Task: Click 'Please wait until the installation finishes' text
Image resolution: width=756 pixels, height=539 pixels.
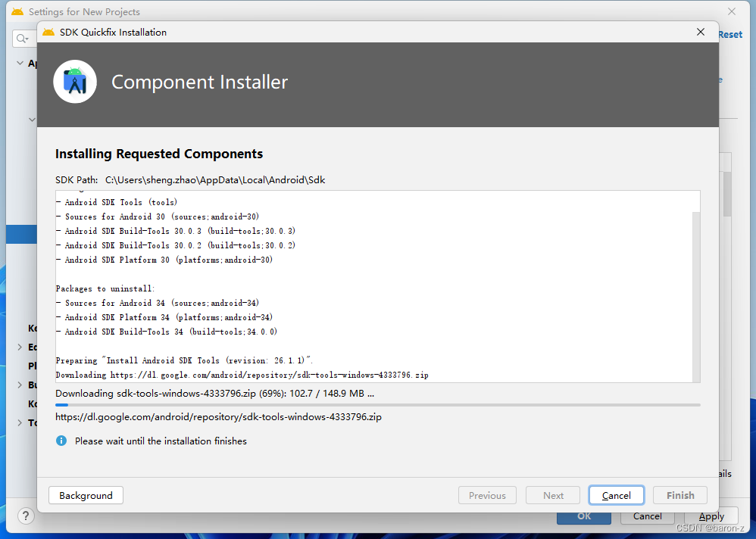Action: coord(161,441)
